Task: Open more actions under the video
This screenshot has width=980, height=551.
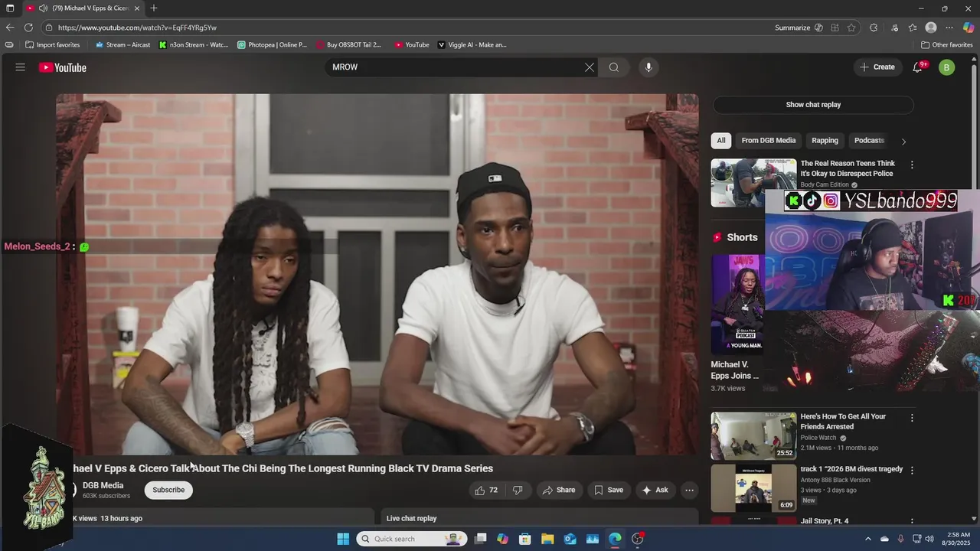Action: point(689,490)
